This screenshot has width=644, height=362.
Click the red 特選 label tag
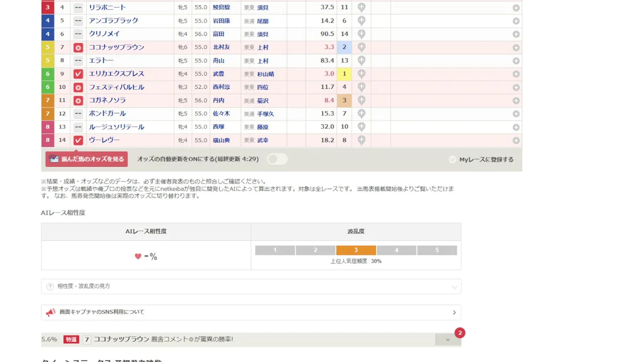coord(71,339)
